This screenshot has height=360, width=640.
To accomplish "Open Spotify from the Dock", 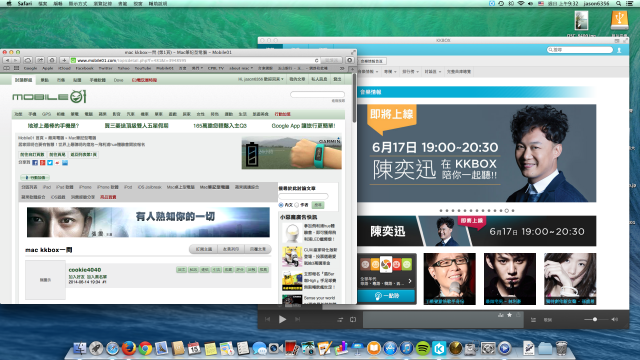I will coord(423,348).
